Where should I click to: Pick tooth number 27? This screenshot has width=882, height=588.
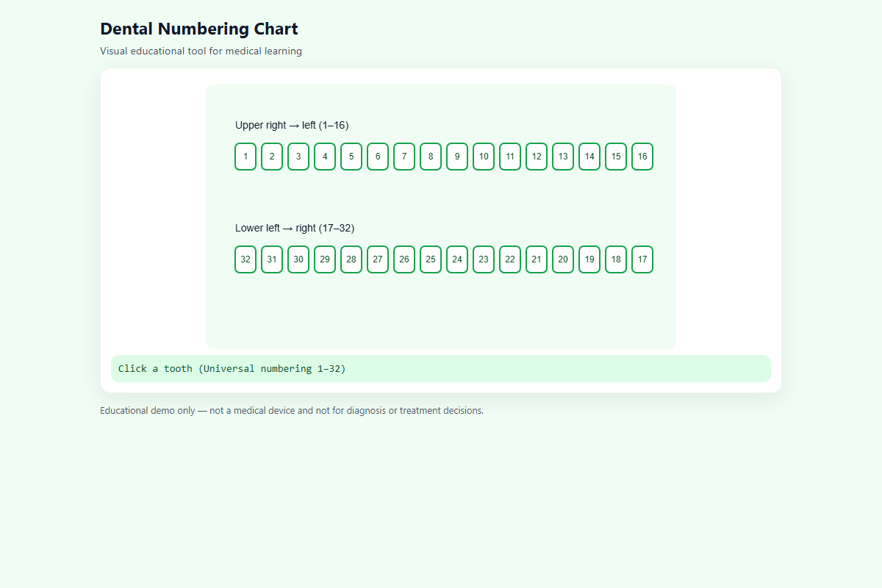pos(378,259)
